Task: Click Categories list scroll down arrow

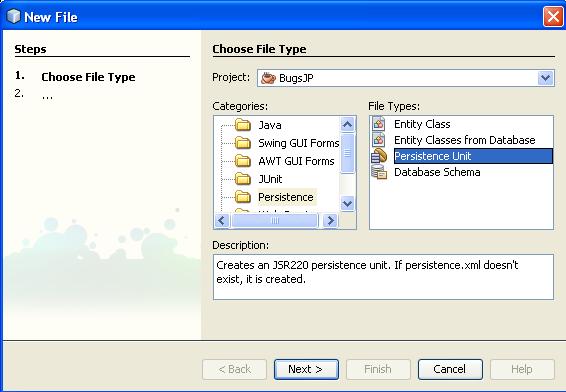Action: click(347, 204)
